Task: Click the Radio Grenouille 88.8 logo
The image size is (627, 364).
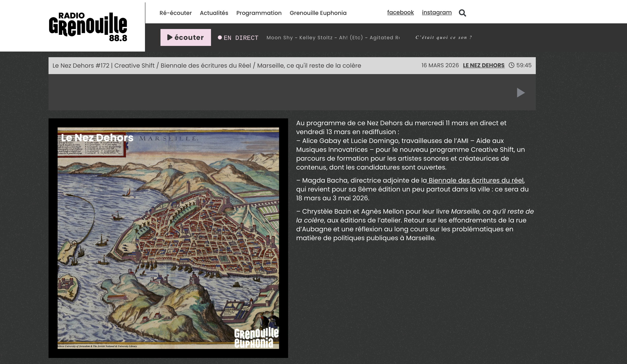Action: click(x=88, y=27)
